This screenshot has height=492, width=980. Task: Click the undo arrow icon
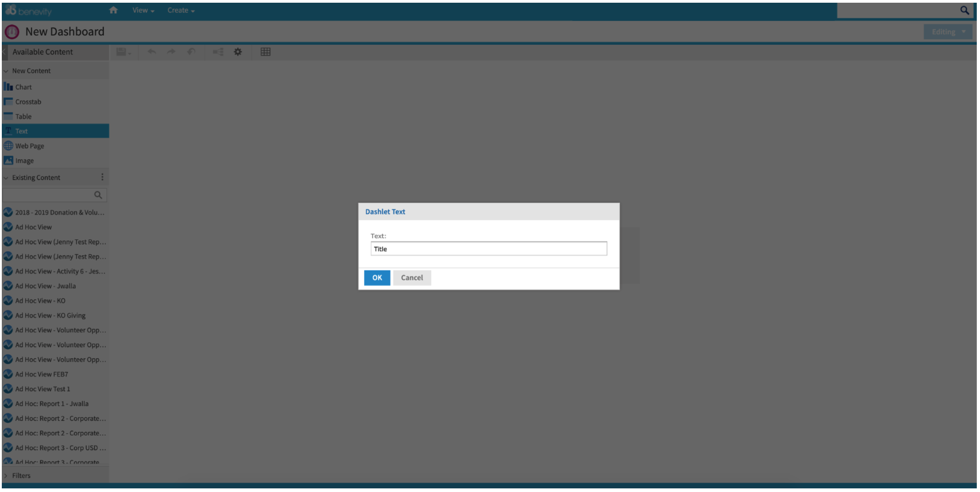pyautogui.click(x=152, y=52)
